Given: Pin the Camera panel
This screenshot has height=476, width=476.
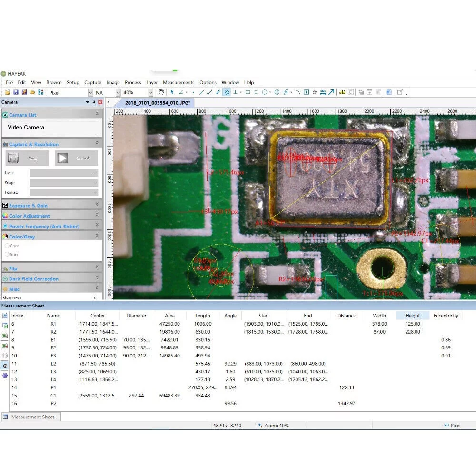Looking at the screenshot, I should [x=94, y=102].
